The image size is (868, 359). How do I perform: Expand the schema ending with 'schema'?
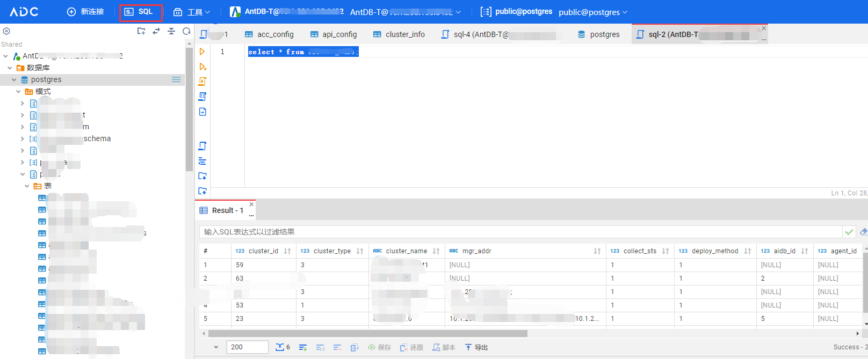(x=23, y=138)
